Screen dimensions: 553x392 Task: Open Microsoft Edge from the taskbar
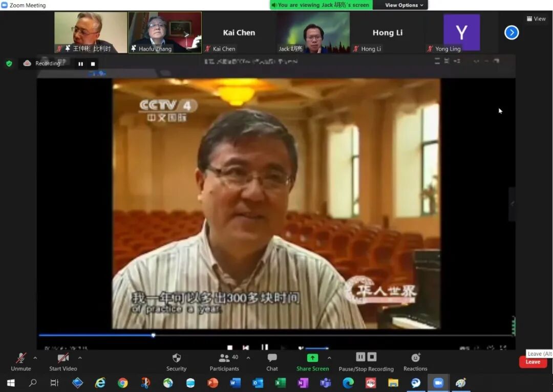[x=348, y=383]
